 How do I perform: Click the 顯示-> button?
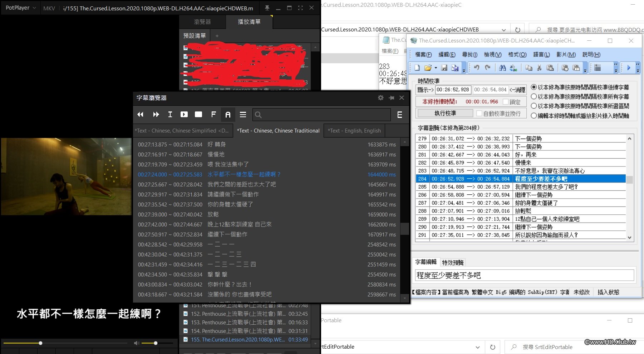(426, 90)
